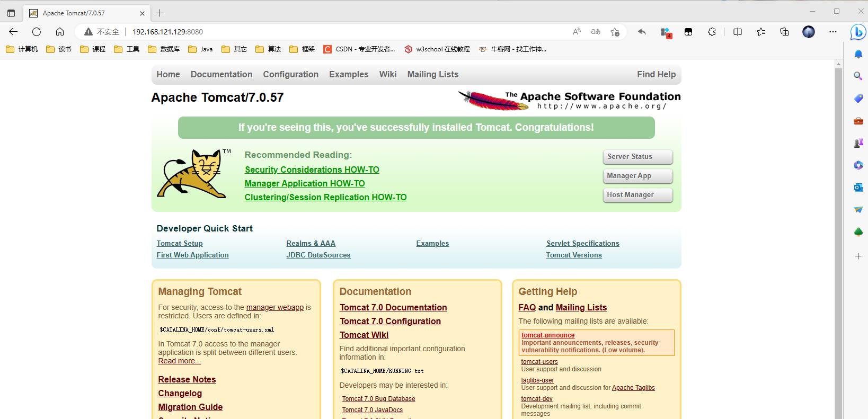Click the browser home icon

(60, 32)
